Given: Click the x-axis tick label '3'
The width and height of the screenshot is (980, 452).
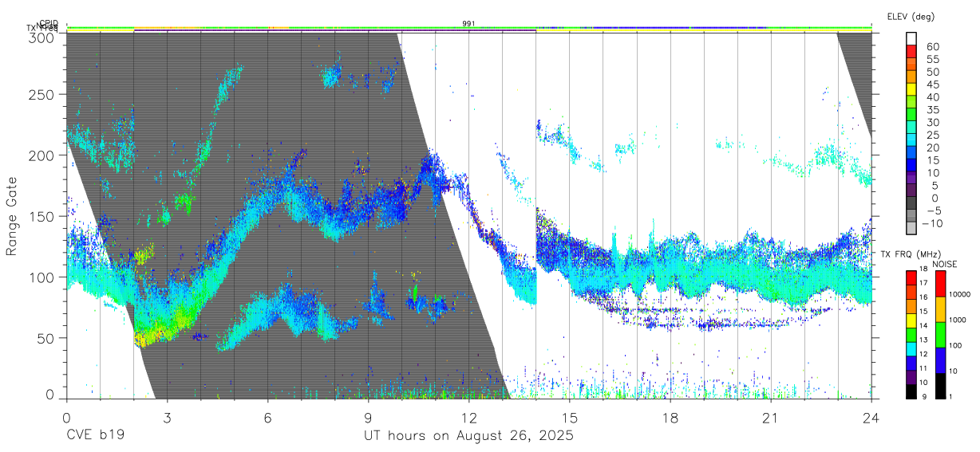Looking at the screenshot, I should point(167,417).
